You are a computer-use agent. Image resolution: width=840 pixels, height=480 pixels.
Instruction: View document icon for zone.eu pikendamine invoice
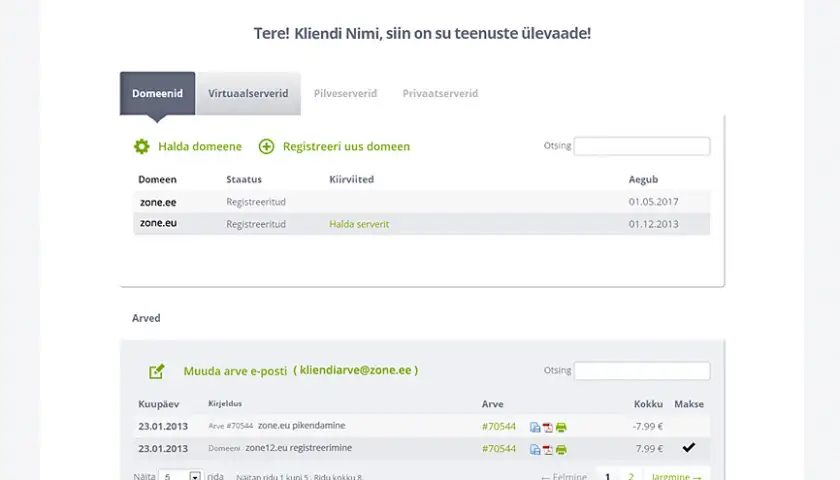(x=535, y=427)
